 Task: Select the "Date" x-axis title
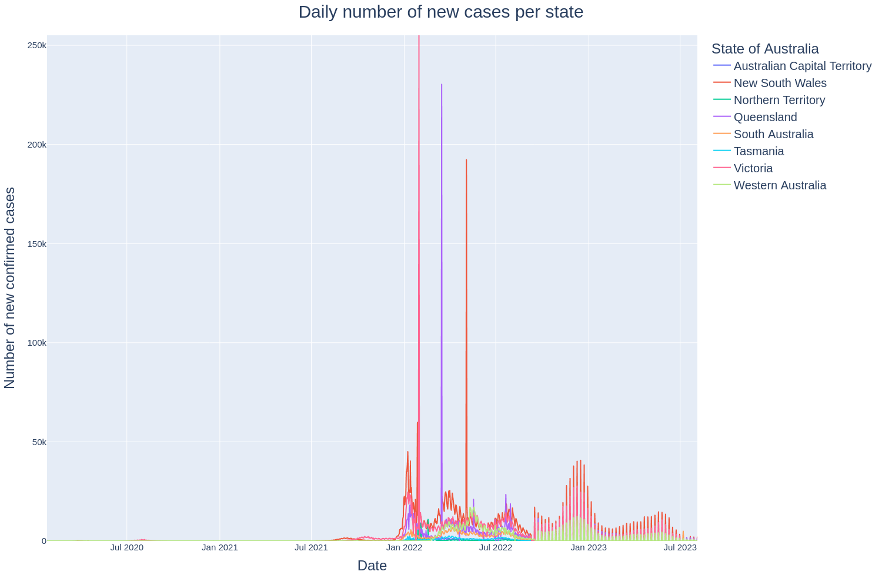(372, 566)
